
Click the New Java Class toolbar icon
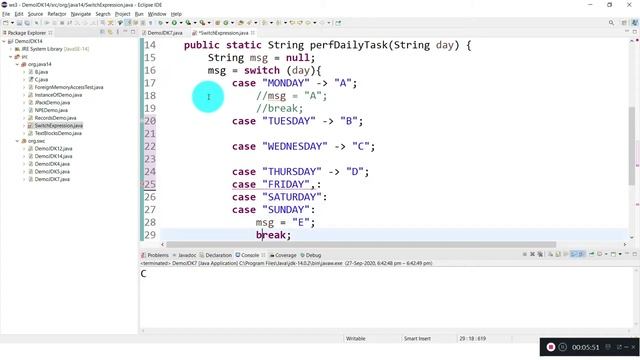226,23
